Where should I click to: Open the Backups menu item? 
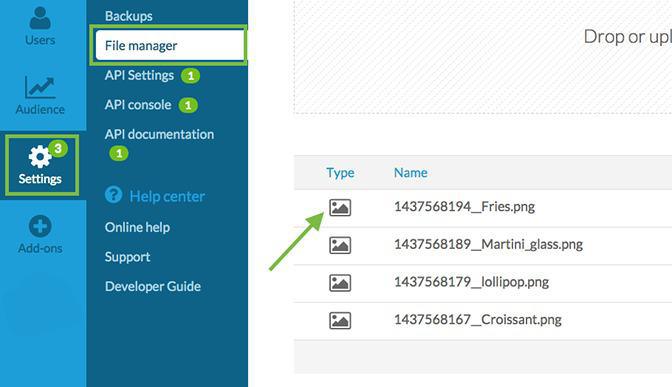coord(129,16)
